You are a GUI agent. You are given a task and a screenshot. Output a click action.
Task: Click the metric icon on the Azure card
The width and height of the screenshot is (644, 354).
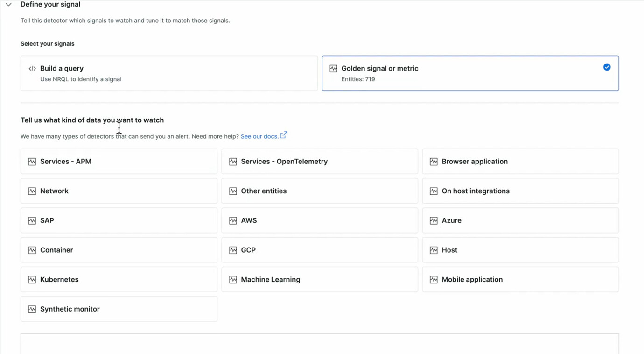pos(434,220)
